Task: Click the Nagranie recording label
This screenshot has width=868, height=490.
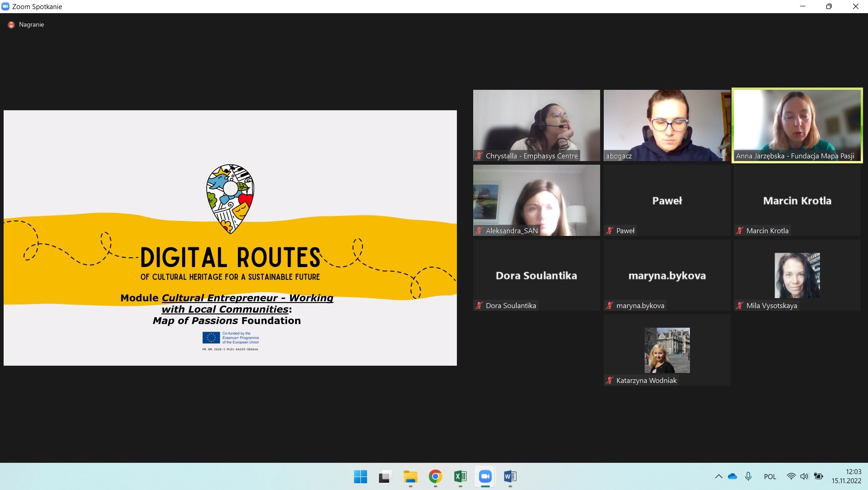Action: 31,24
